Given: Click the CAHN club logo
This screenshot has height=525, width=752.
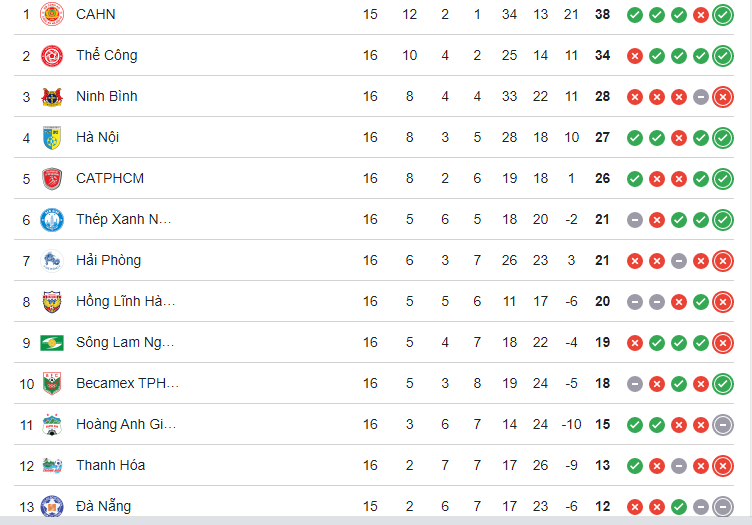Looking at the screenshot, I should [x=51, y=14].
